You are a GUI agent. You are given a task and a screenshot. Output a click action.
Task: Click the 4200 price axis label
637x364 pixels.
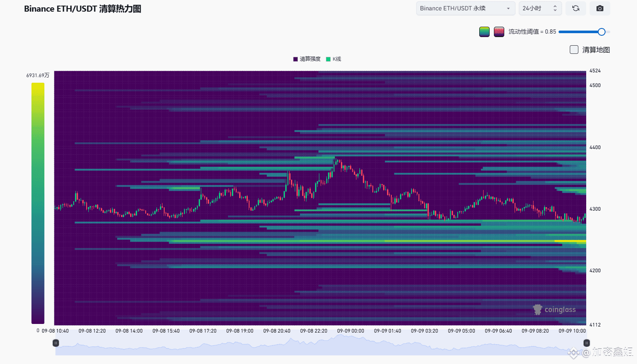click(x=595, y=271)
